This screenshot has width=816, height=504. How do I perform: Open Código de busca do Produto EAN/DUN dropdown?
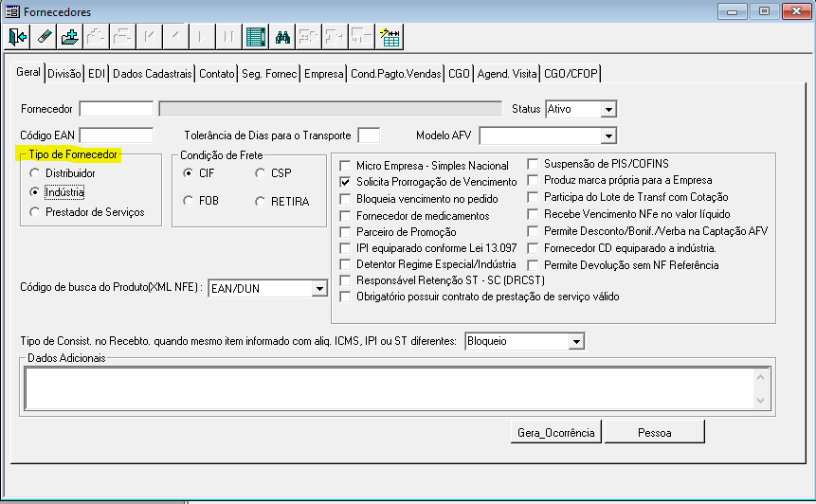(319, 289)
